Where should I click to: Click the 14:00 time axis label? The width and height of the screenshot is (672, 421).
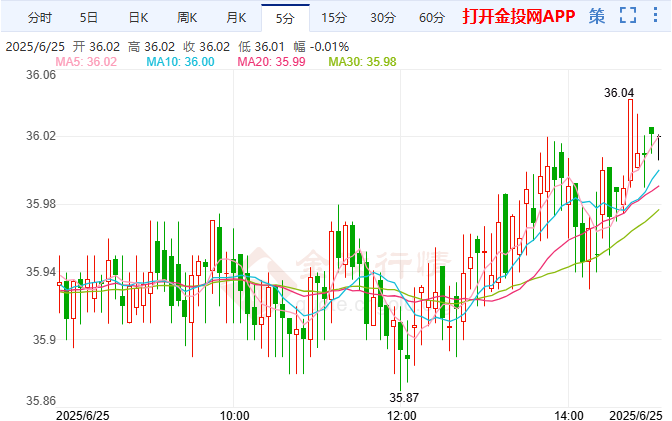click(x=569, y=415)
